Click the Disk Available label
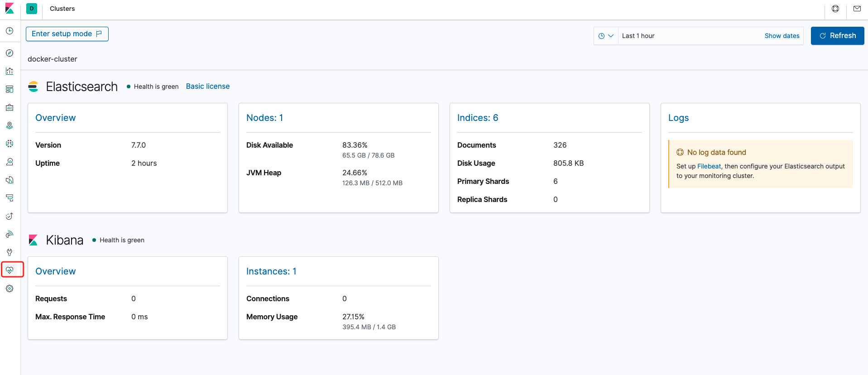 point(269,145)
